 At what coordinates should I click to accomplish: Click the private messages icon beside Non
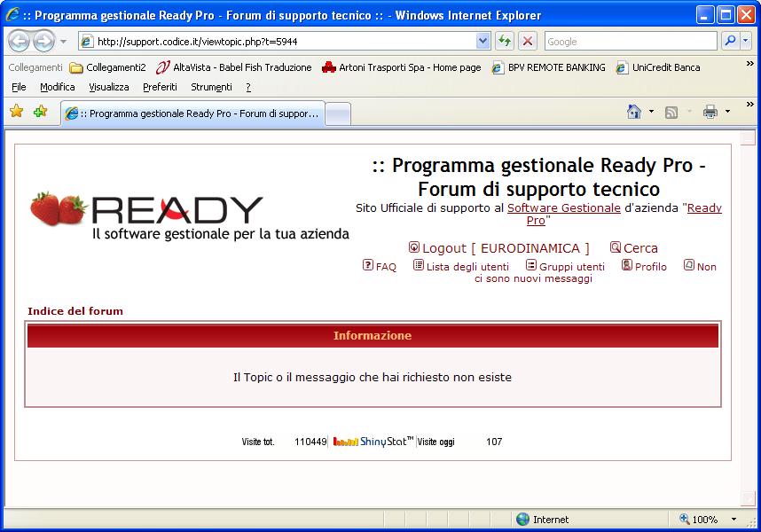[x=688, y=265]
